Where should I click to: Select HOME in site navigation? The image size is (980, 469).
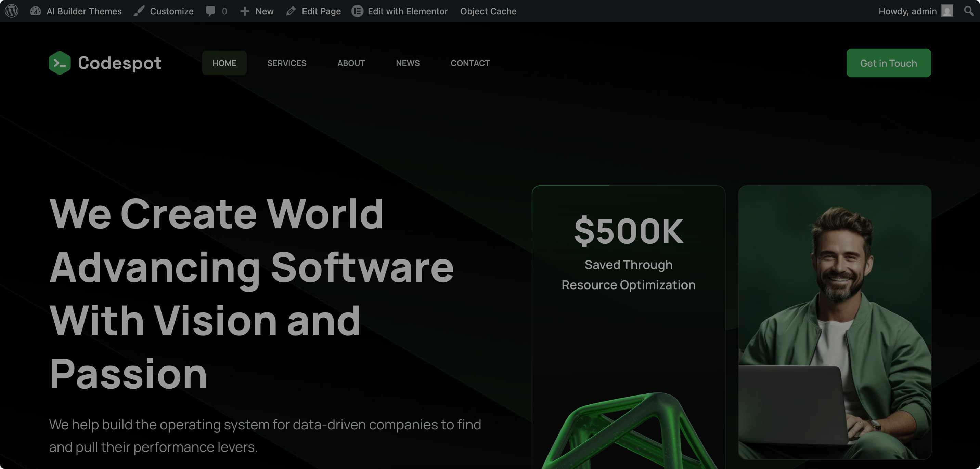tap(224, 63)
